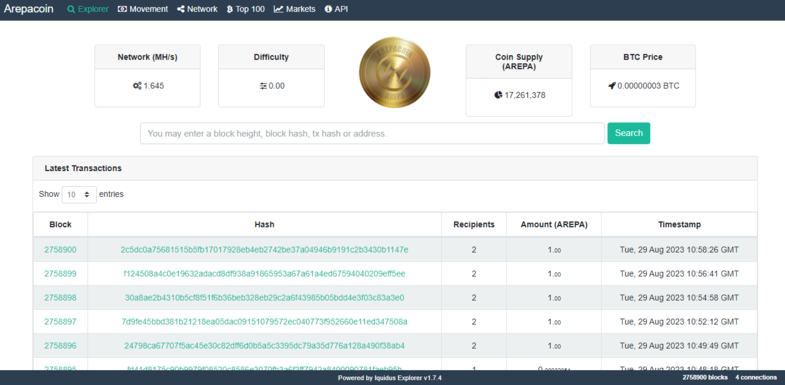Viewport: 785px width, 385px height.
Task: Click the Block column header
Action: [x=61, y=225]
